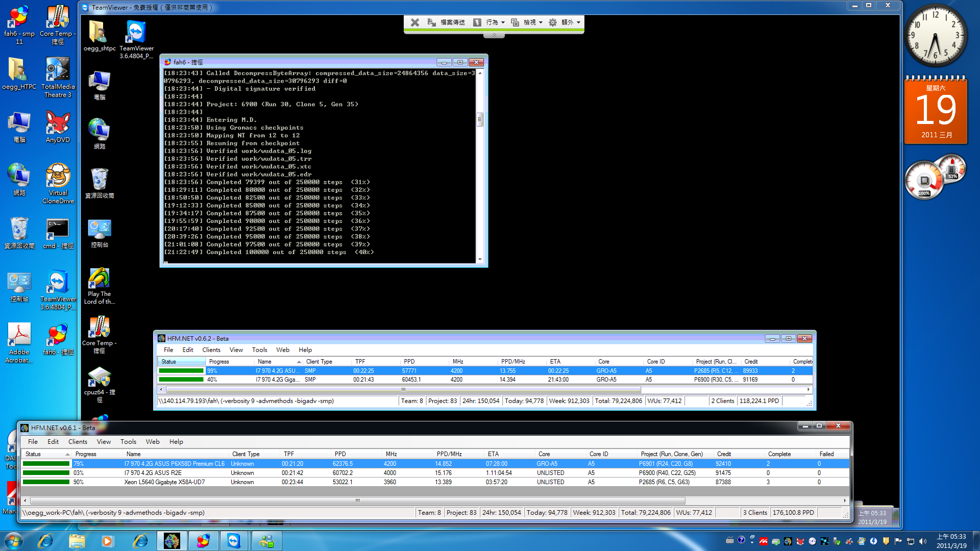The image size is (980, 551).
Task: Sort by Credit column in HFM.NET v0.6.1
Action: [740, 454]
